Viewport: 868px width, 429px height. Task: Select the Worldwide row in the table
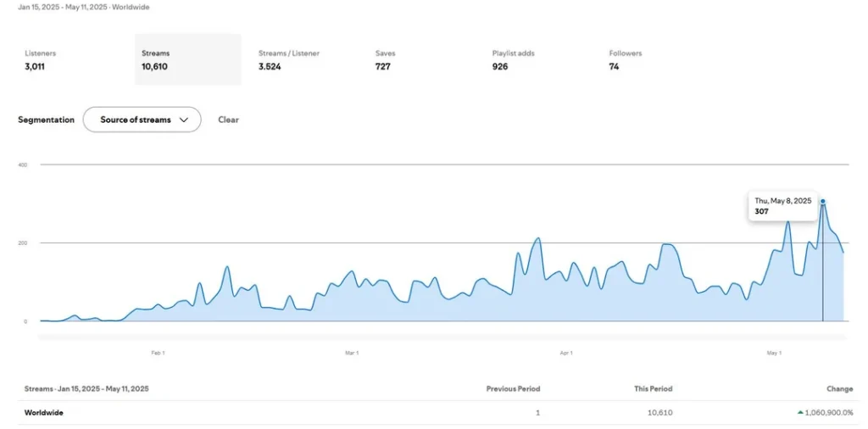tap(44, 413)
